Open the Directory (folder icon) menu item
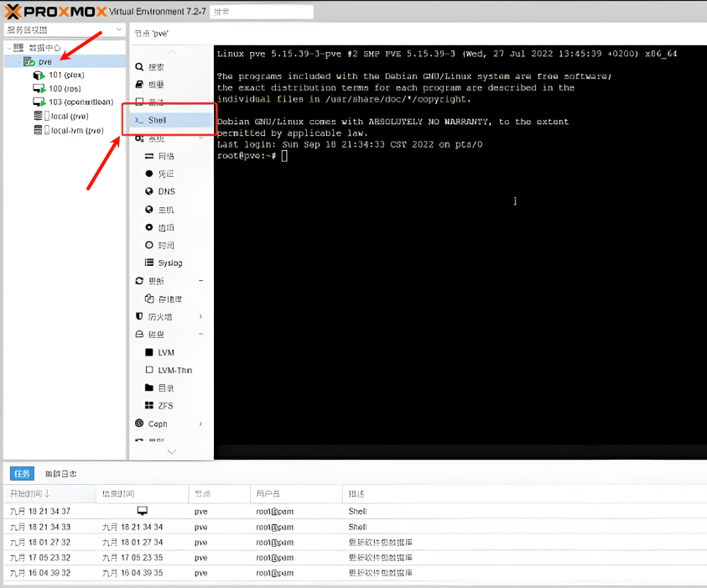 click(x=166, y=388)
